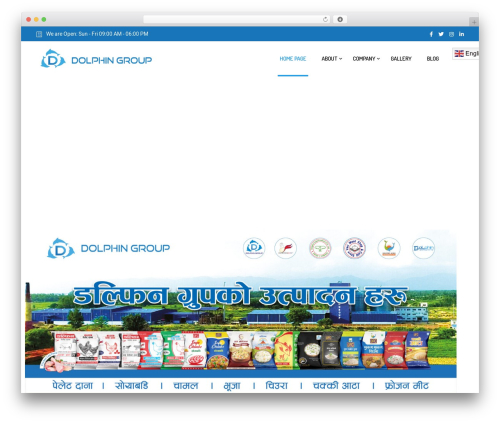Click the product packets row in banner
This screenshot has width=500, height=423.
(x=236, y=350)
